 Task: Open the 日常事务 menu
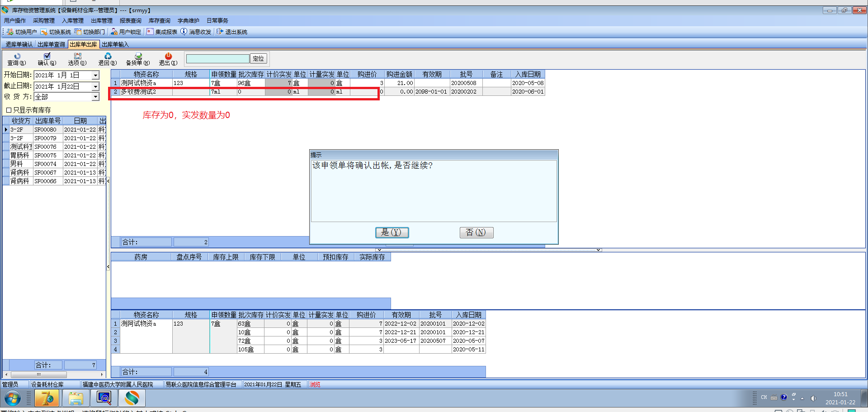tap(217, 21)
